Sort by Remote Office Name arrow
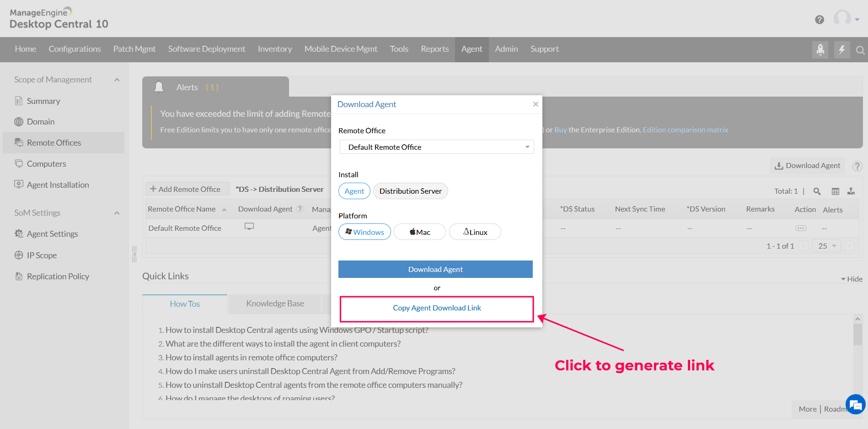 click(224, 210)
